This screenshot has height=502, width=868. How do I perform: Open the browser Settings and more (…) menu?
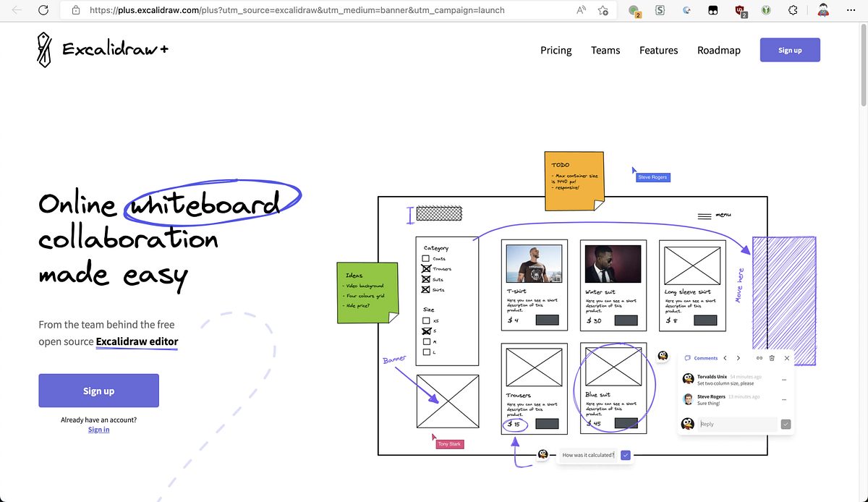(852, 10)
